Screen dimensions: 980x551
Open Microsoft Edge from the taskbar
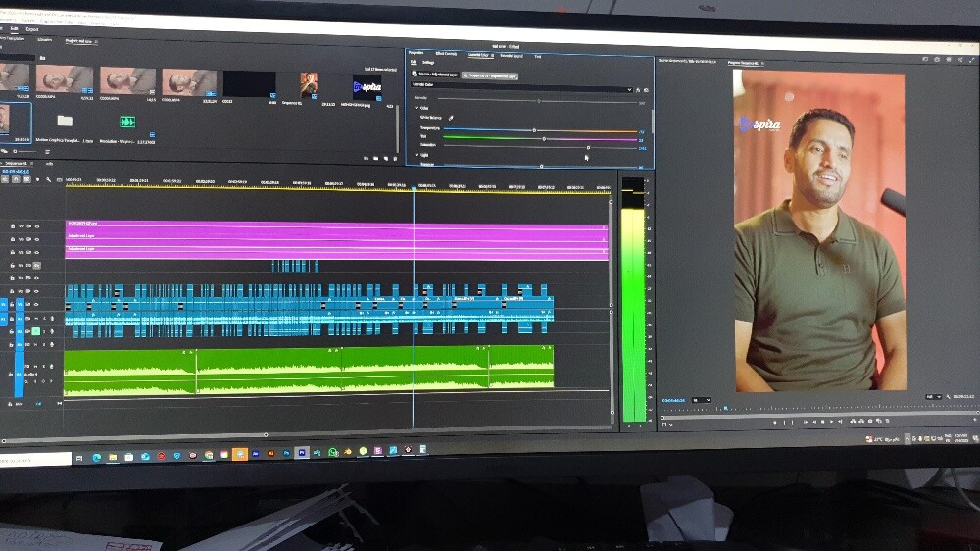97,458
